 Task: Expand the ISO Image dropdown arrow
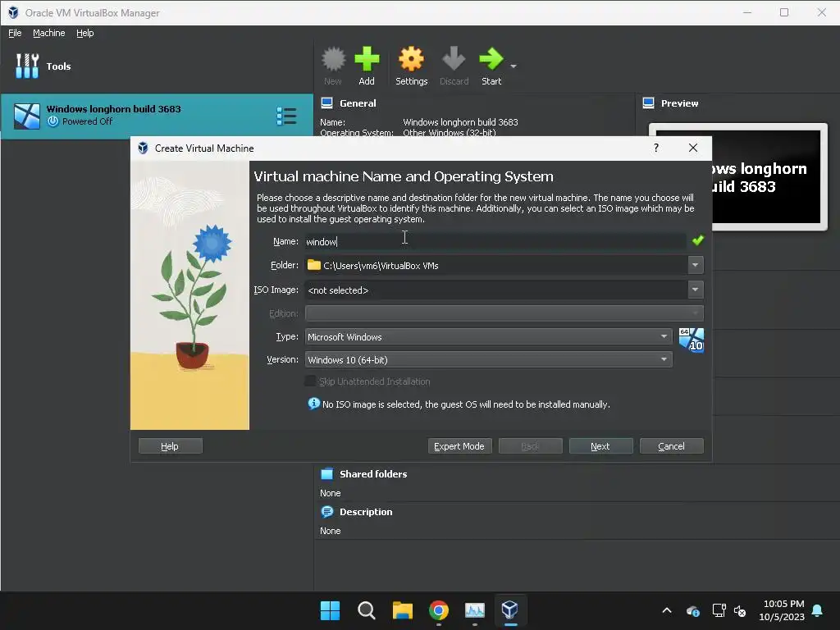pos(695,290)
